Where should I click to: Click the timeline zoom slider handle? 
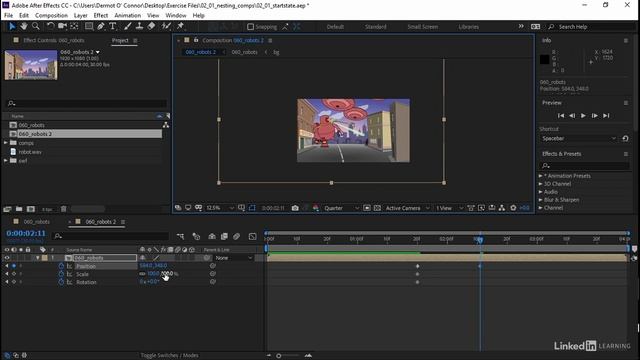(279, 356)
